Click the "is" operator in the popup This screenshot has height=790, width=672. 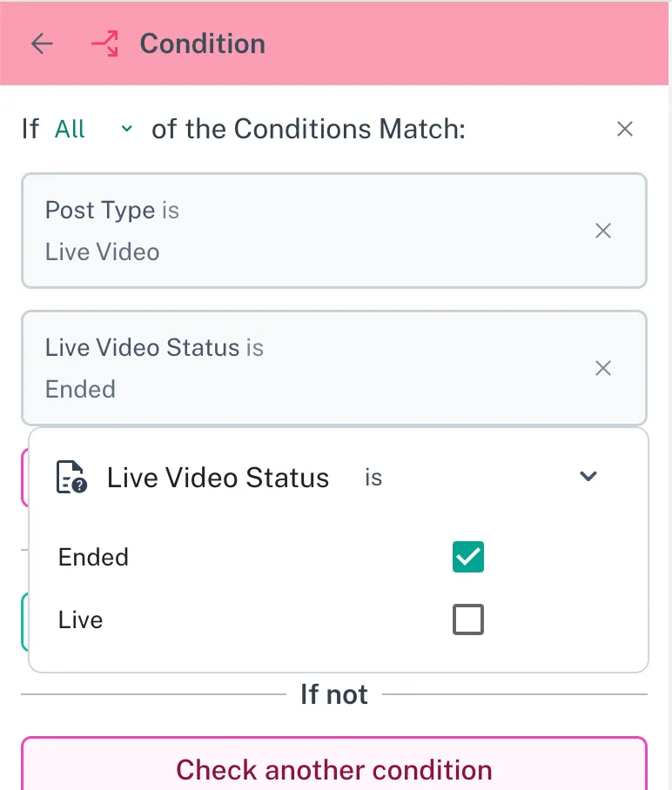coord(373,478)
